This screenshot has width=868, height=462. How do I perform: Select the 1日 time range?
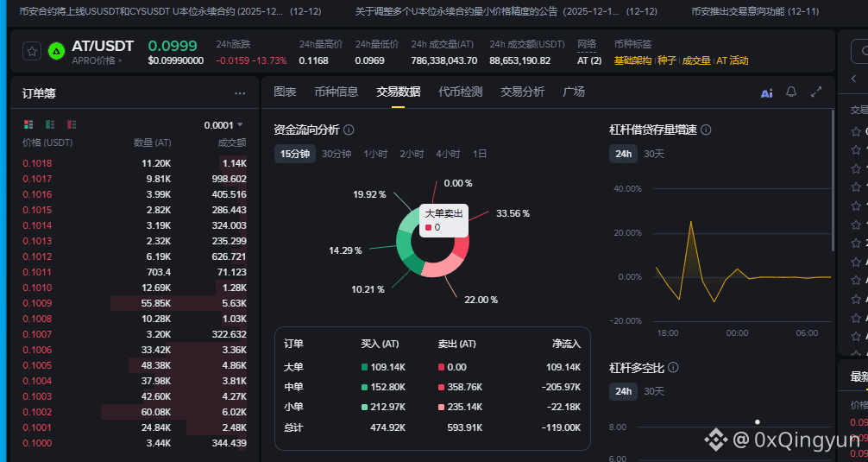(480, 154)
